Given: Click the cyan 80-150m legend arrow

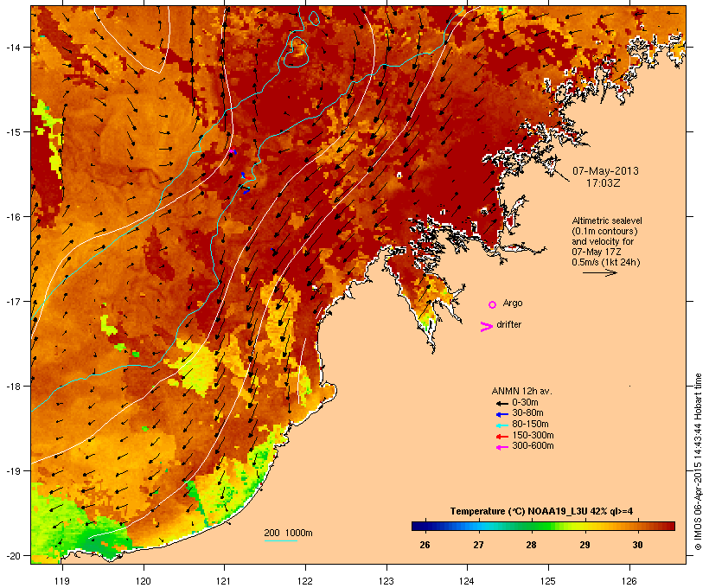Looking at the screenshot, I should point(502,425).
